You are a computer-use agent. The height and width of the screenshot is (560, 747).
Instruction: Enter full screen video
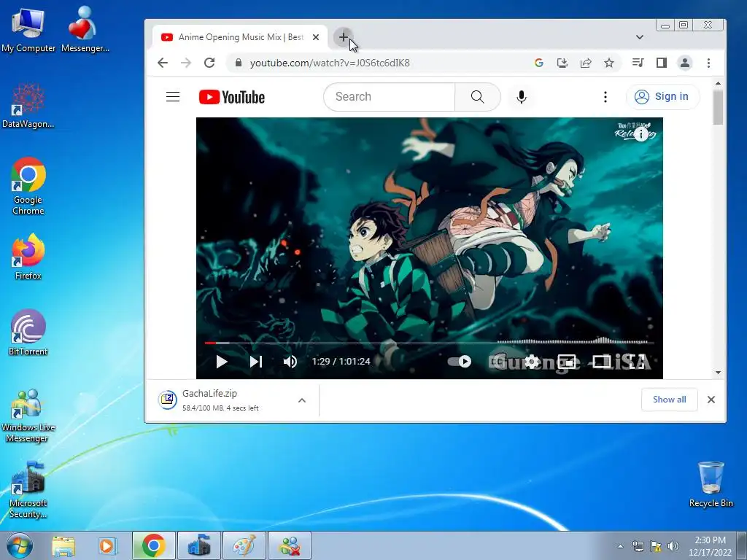pyautogui.click(x=636, y=362)
